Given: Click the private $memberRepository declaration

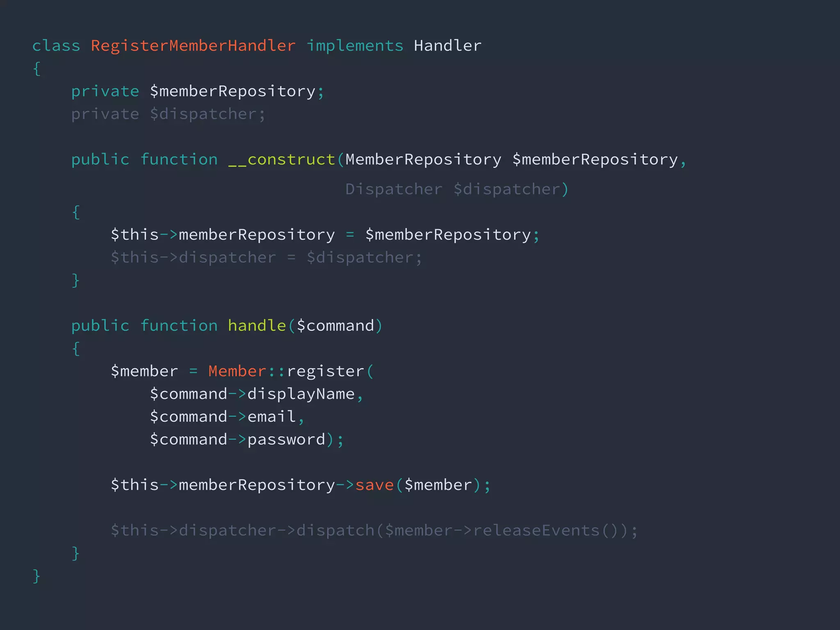Looking at the screenshot, I should [x=197, y=91].
